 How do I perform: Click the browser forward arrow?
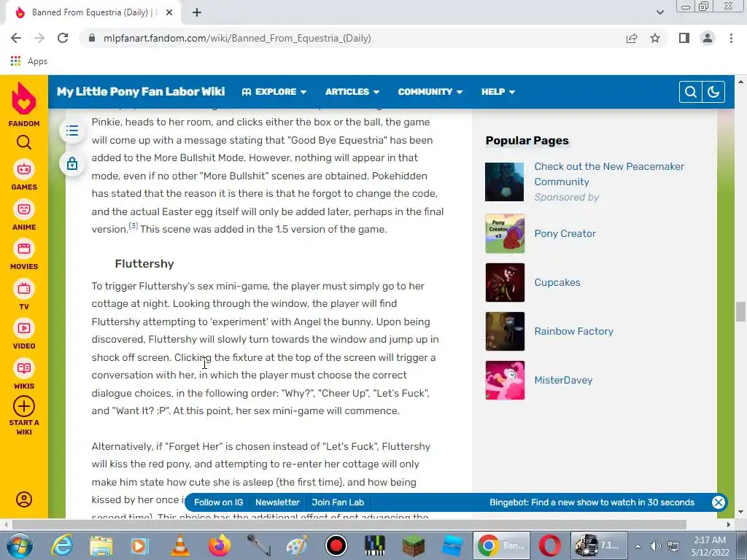pos(39,38)
